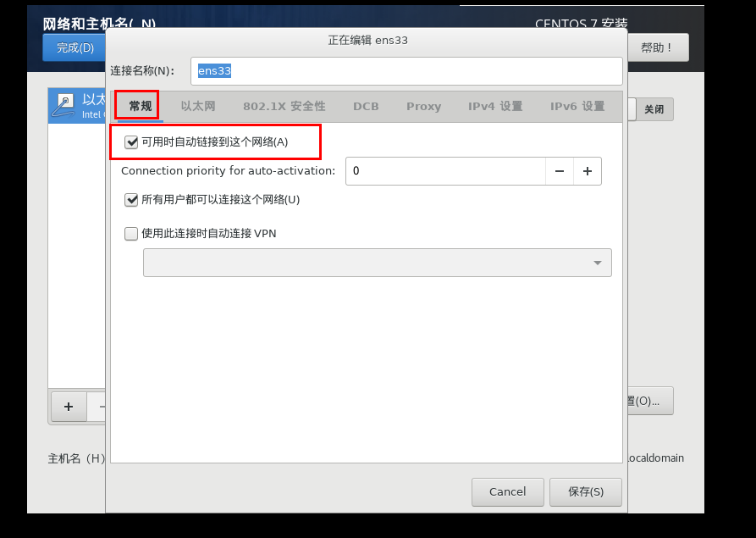This screenshot has height=538, width=756.
Task: Go to IPv4 设置 tab
Action: click(495, 106)
